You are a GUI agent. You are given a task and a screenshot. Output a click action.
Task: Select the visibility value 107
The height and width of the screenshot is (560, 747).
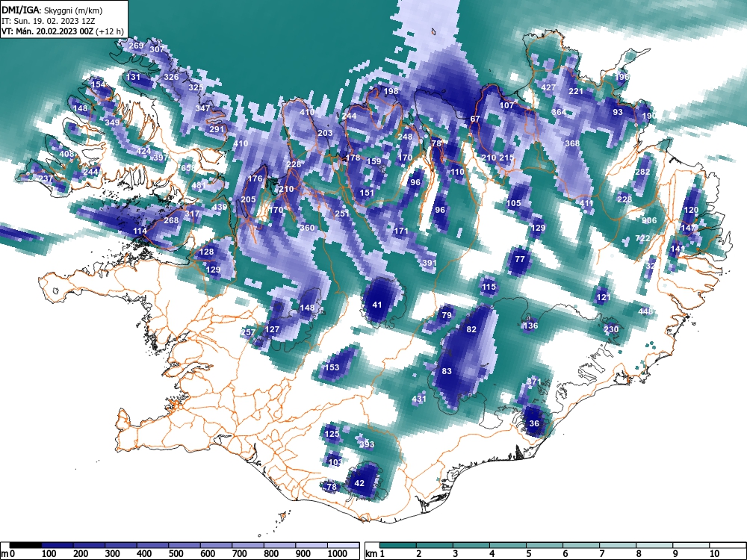[x=507, y=105]
